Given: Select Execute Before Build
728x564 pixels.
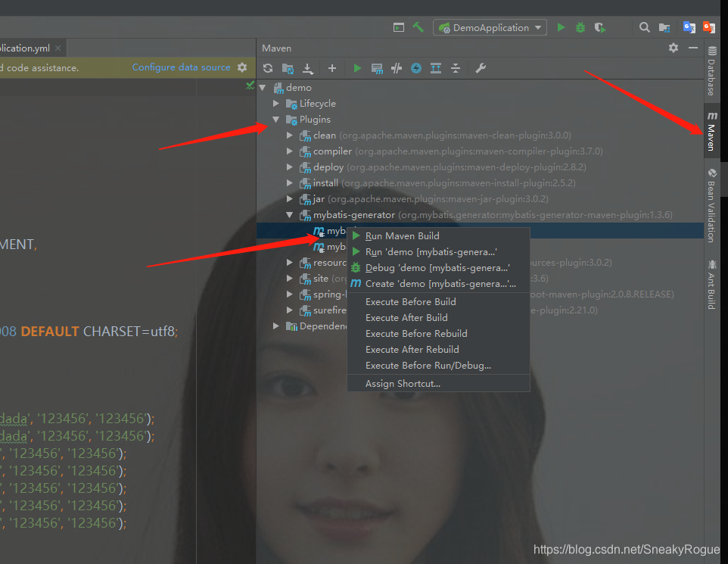Looking at the screenshot, I should tap(438, 302).
